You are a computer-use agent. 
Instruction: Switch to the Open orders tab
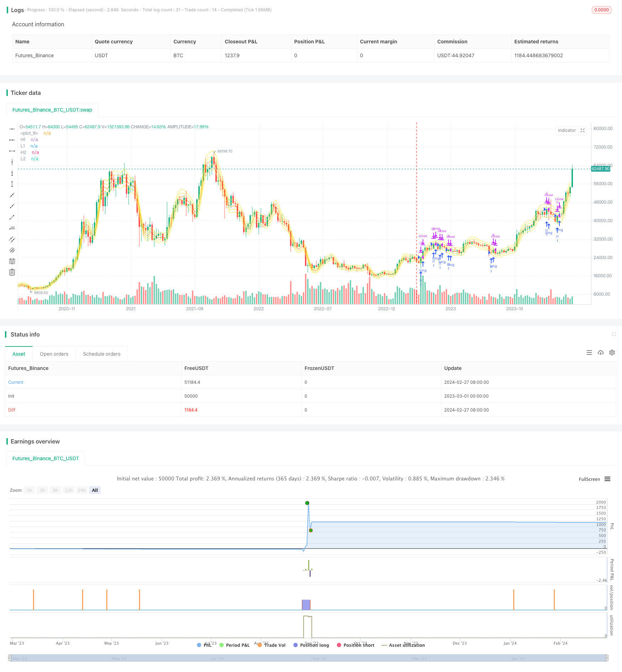tap(54, 354)
